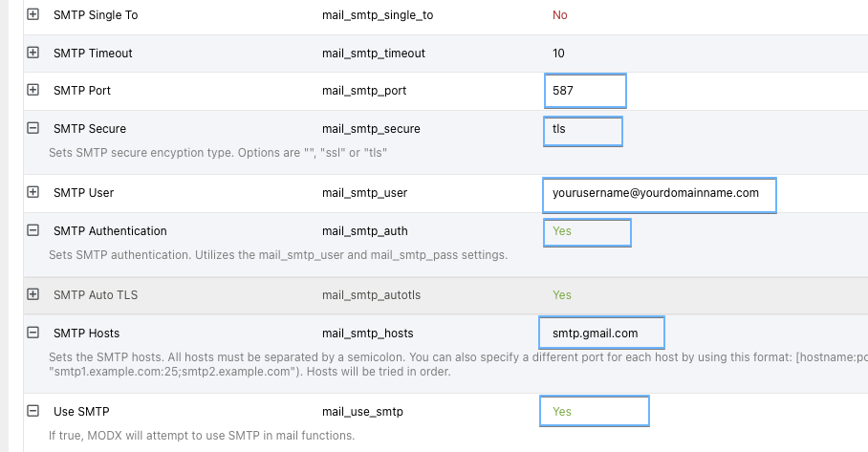Change SMTP Single To No value

pyautogui.click(x=559, y=16)
